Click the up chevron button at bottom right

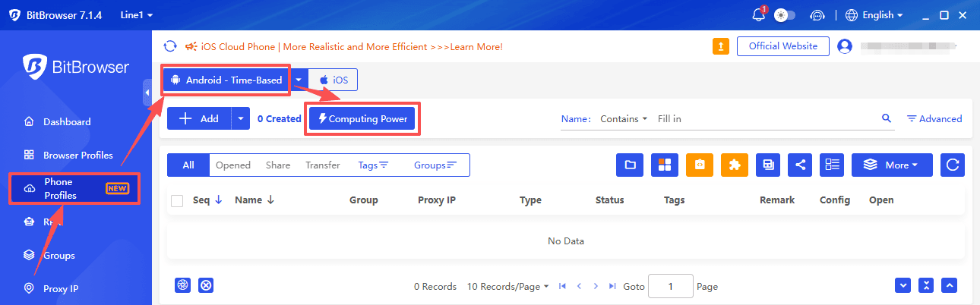coord(948,285)
